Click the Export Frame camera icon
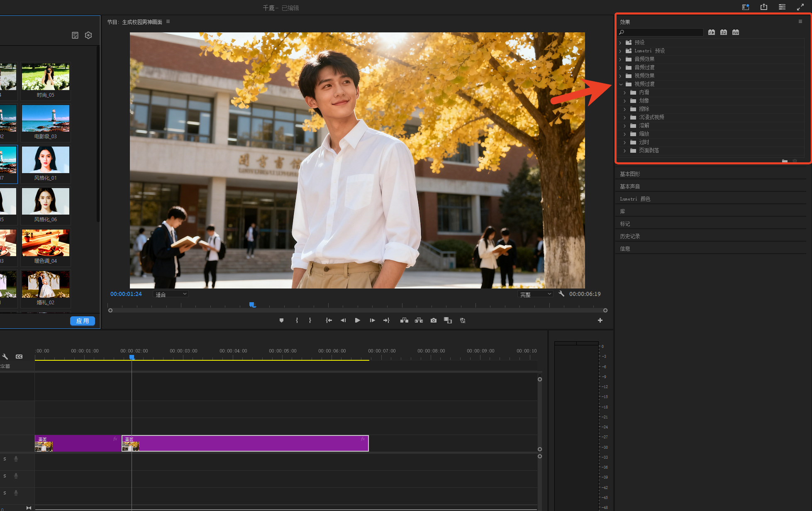Image resolution: width=812 pixels, height=511 pixels. [434, 320]
